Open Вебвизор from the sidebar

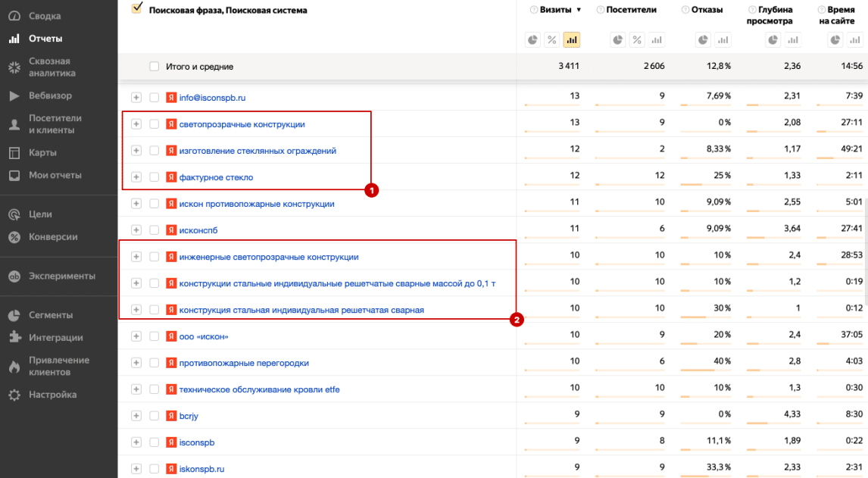coord(51,96)
